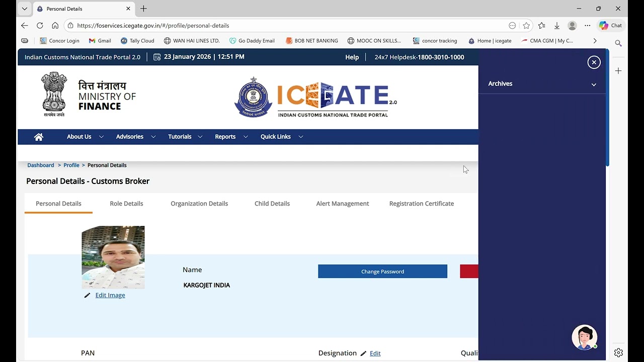
Task: Open Edge sidebar settings gear
Action: tap(618, 353)
